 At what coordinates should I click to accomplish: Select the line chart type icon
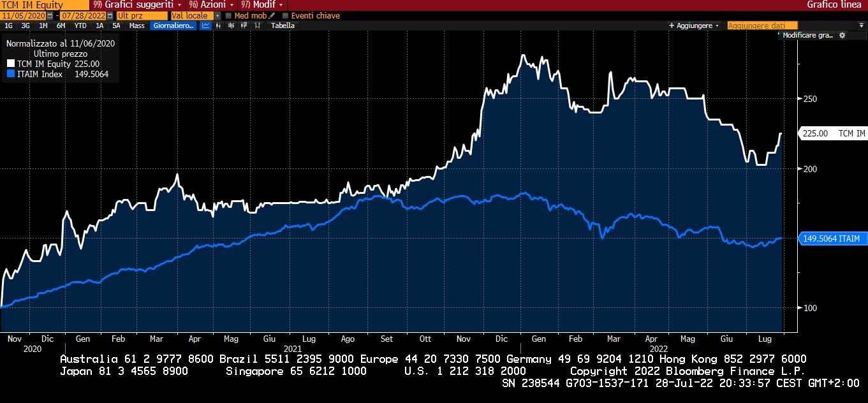[x=206, y=26]
